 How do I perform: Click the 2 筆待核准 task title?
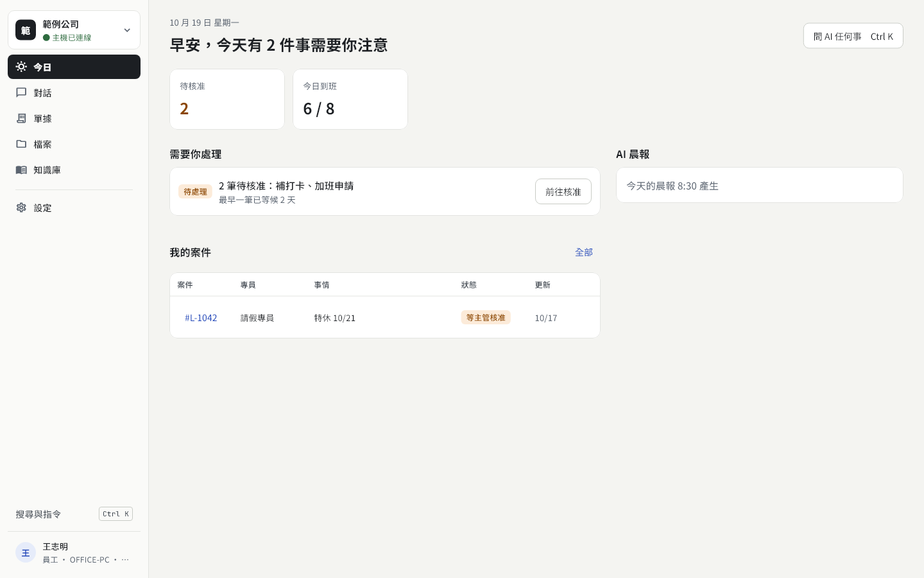286,186
